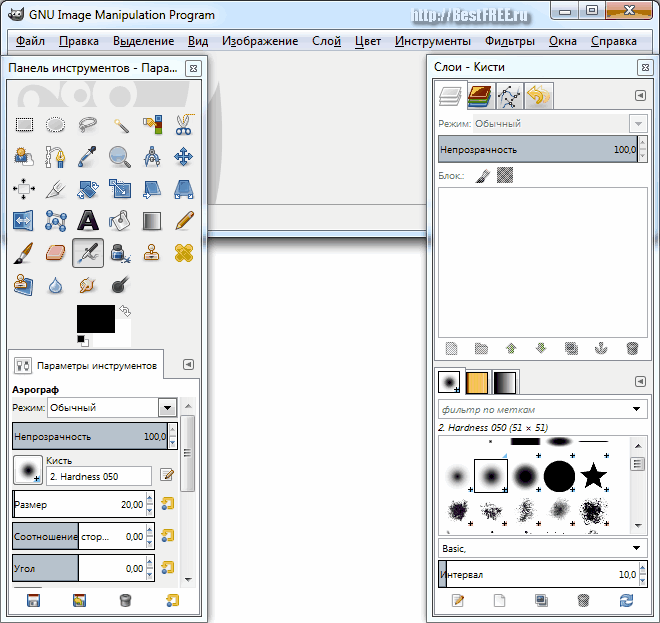Select the Eraser tool

coord(56,252)
